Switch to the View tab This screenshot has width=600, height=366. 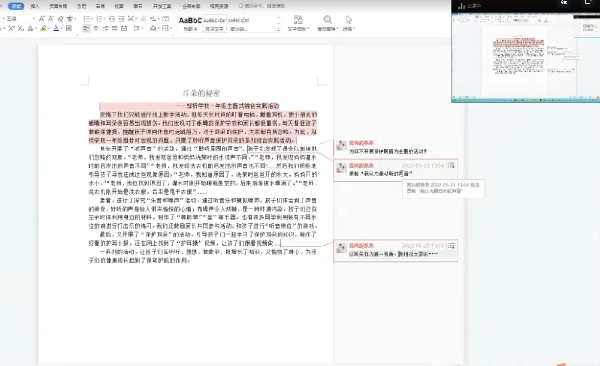119,6
